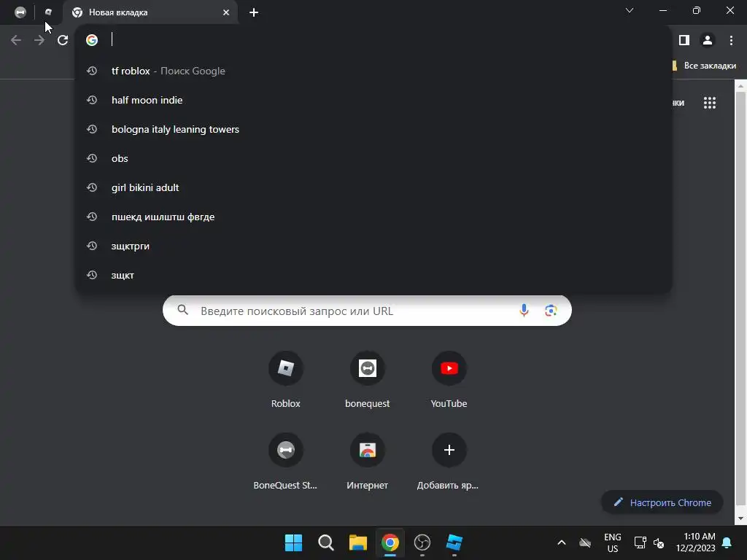The image size is (747, 560).
Task: Open a new tab with plus button
Action: point(254,12)
